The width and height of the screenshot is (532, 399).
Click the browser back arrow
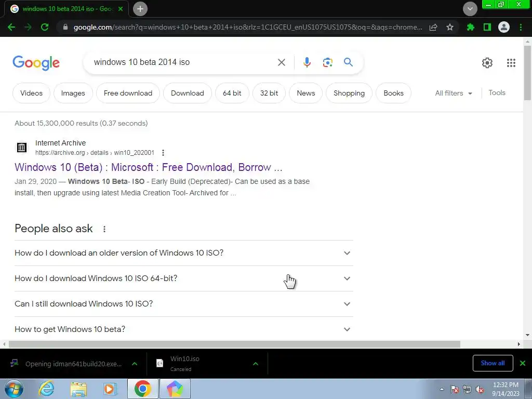11,27
